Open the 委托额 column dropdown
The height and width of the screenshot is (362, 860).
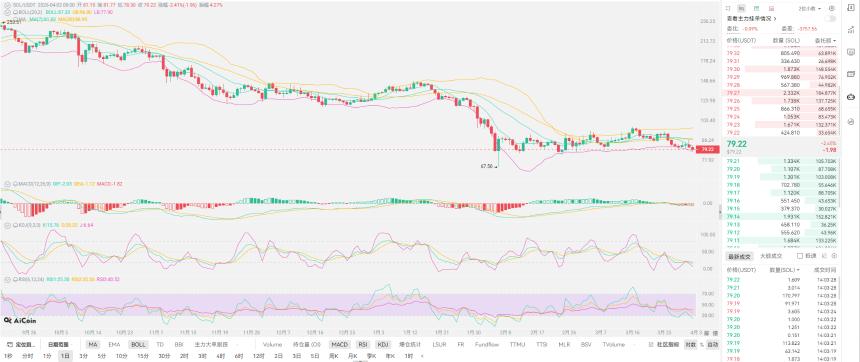(x=825, y=41)
